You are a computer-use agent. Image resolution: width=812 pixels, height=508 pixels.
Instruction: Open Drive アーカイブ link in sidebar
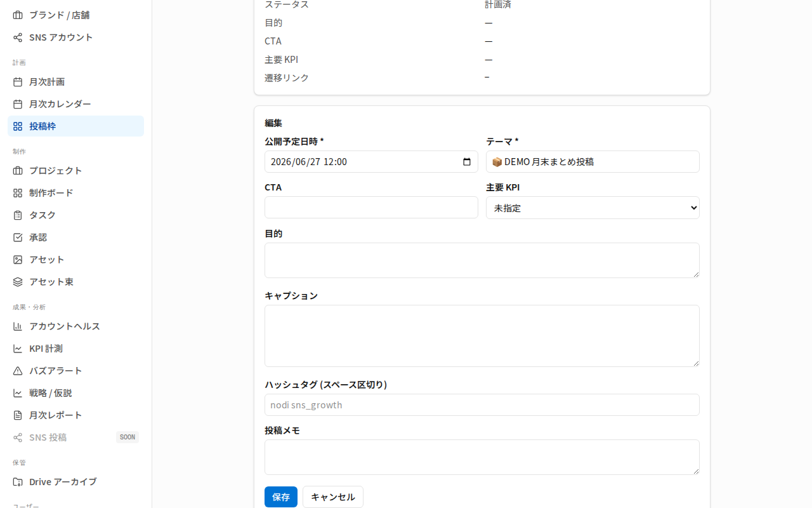pyautogui.click(x=75, y=482)
